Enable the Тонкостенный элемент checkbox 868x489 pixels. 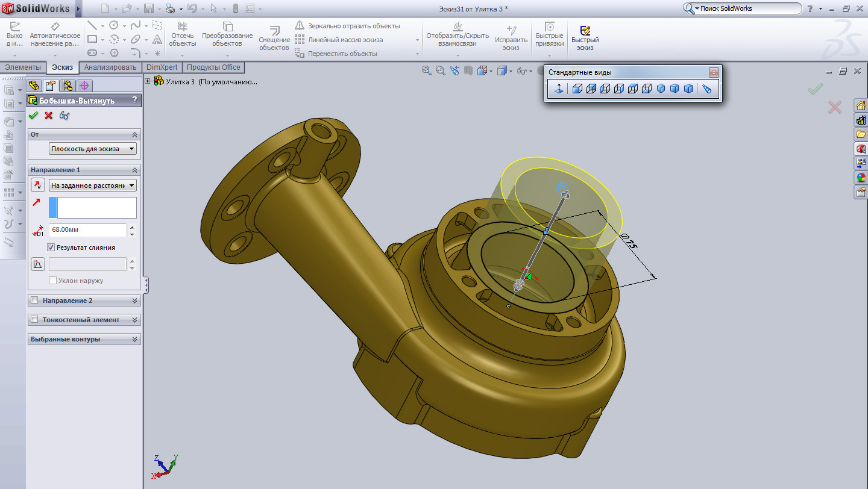click(34, 320)
